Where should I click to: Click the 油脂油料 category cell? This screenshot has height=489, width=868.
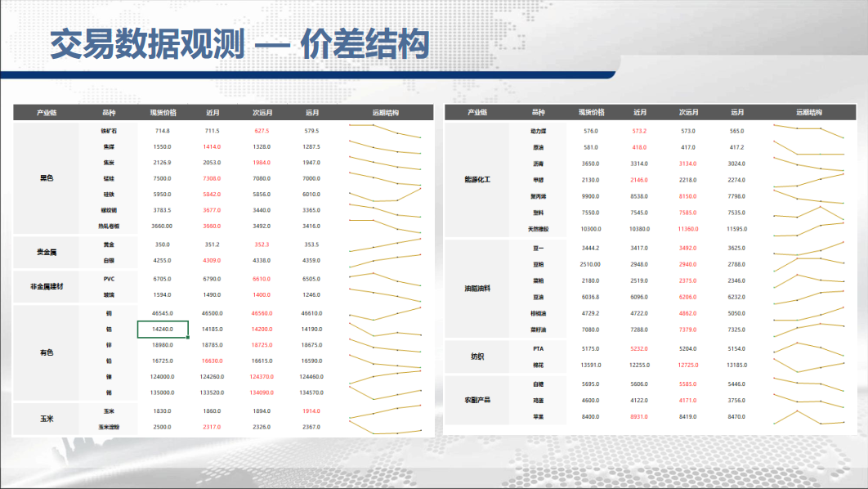tap(477, 289)
